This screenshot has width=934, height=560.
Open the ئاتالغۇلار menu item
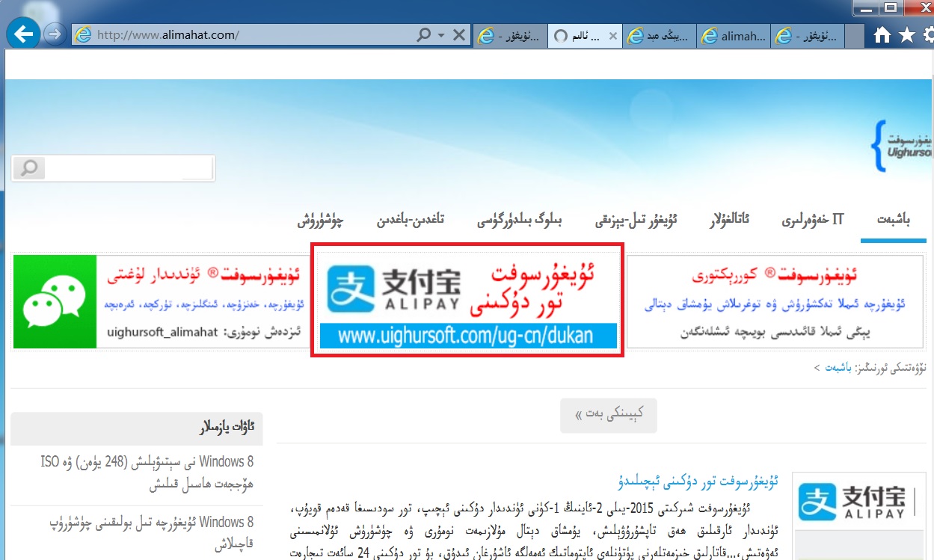[728, 220]
